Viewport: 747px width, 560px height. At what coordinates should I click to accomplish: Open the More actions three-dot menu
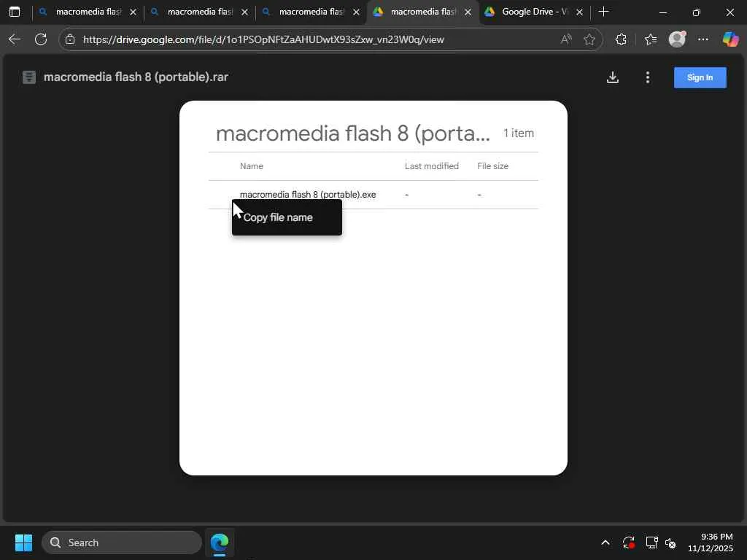click(x=648, y=77)
